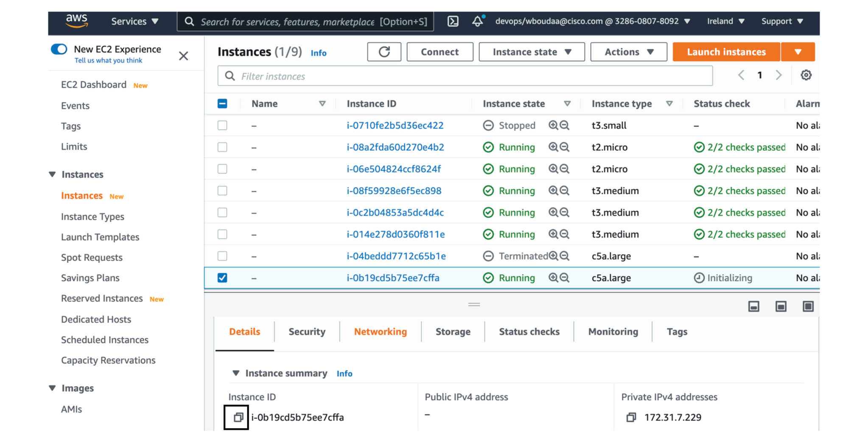Open Launch Templates in sidebar

pyautogui.click(x=100, y=237)
